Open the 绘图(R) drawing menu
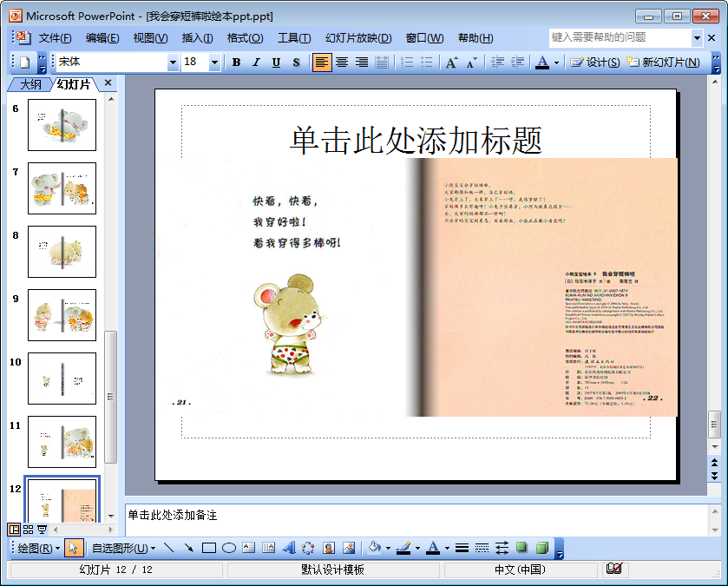Image resolution: width=728 pixels, height=586 pixels. (x=38, y=549)
